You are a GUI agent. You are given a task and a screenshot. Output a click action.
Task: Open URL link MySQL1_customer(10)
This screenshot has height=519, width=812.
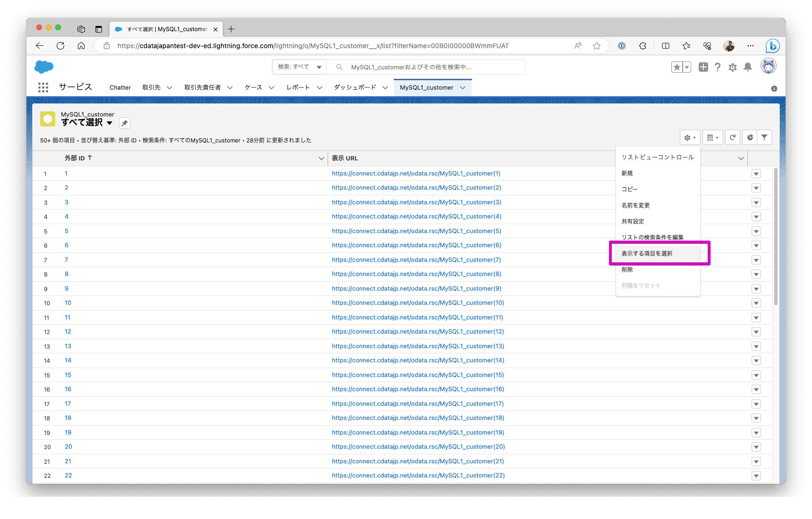tap(418, 303)
